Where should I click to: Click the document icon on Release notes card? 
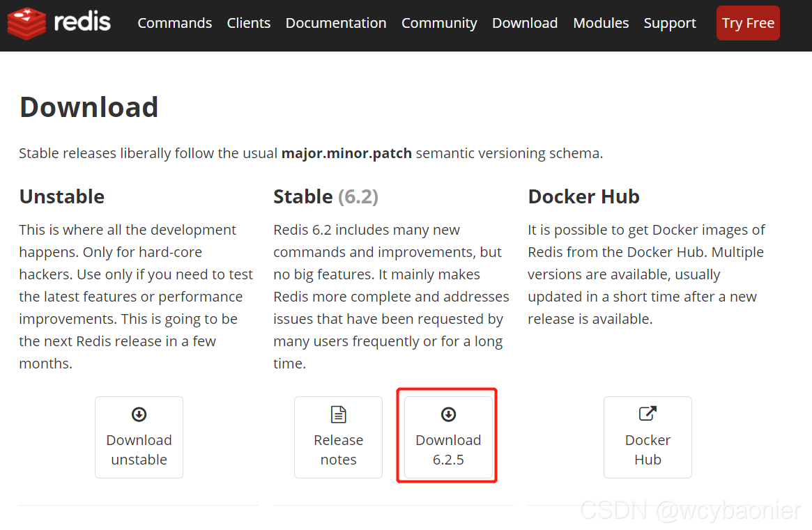(338, 414)
